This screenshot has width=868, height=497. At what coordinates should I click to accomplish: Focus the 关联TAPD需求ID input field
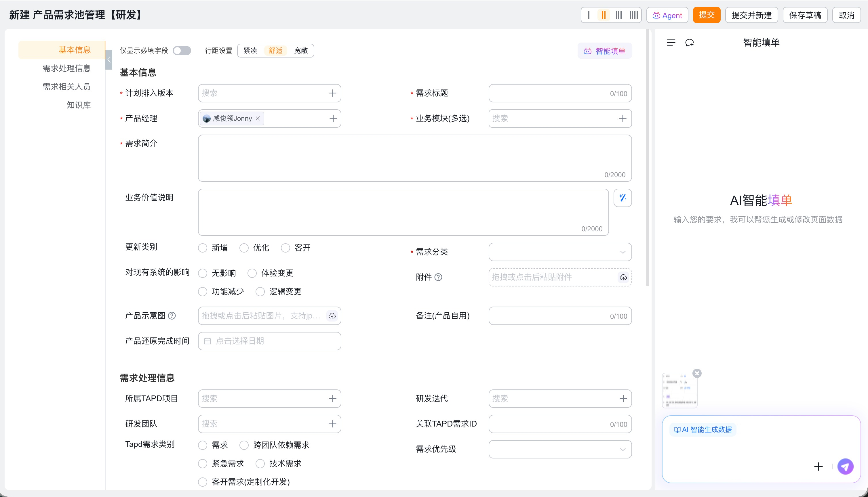[560, 424]
